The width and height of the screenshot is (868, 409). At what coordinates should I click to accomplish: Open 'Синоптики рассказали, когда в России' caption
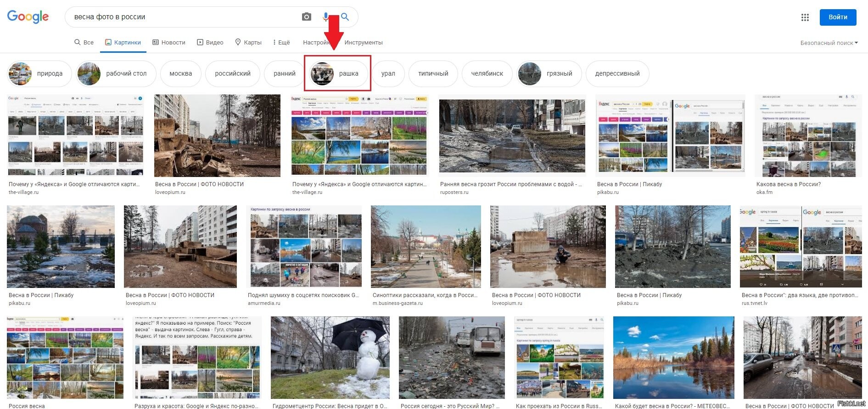pyautogui.click(x=425, y=295)
